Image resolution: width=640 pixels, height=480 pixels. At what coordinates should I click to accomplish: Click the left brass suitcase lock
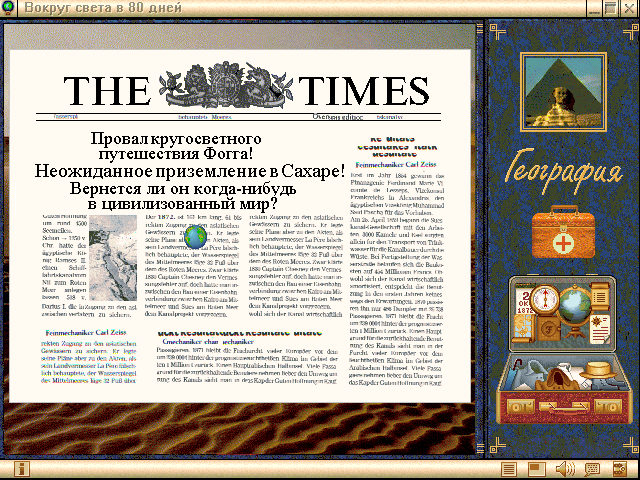(x=520, y=407)
